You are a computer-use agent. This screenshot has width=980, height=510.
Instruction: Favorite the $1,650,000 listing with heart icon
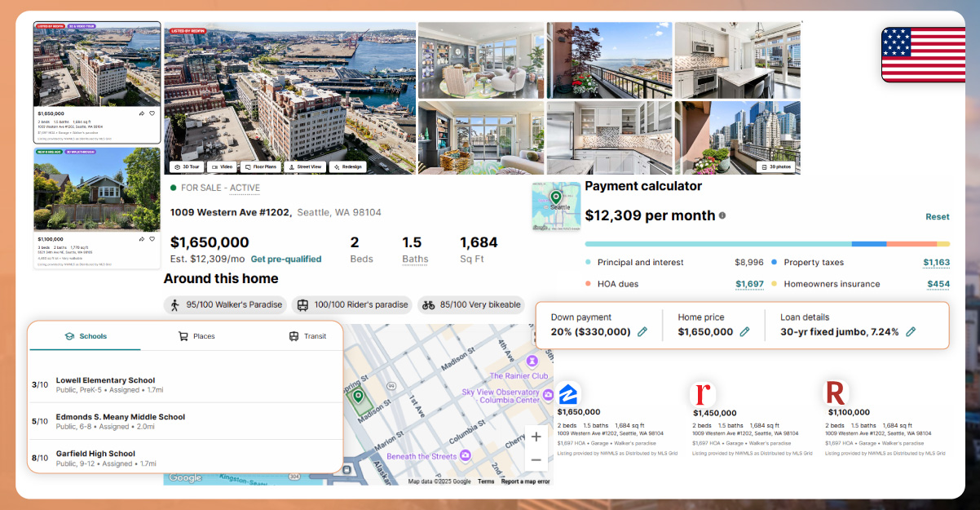coord(151,113)
